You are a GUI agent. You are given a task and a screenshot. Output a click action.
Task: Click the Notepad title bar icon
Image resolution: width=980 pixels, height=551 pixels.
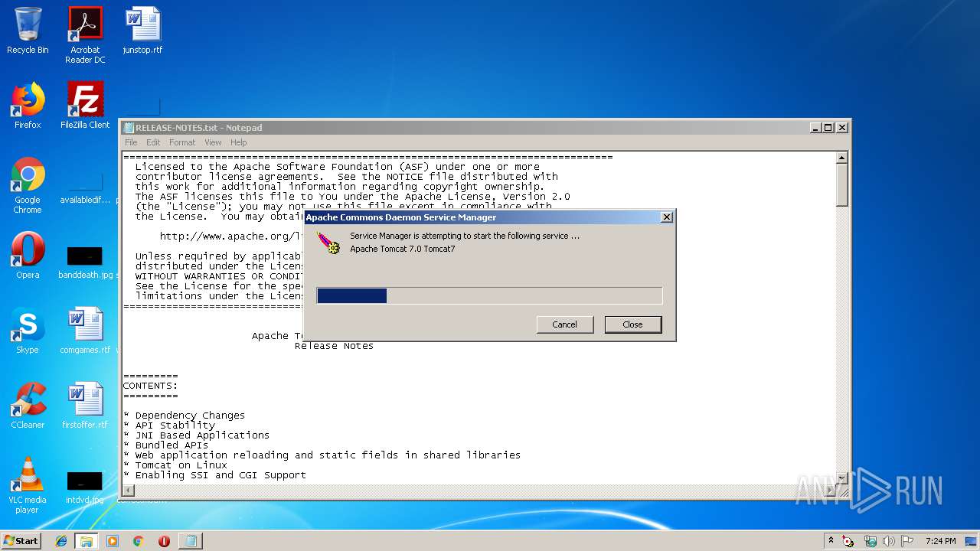point(129,128)
